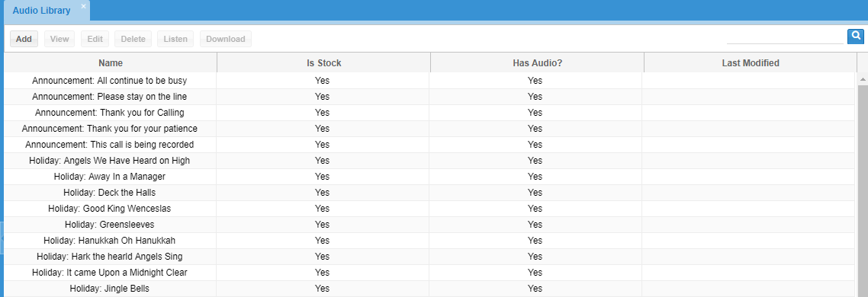Switch to the Audio Library tab
Image resolution: width=868 pixels, height=297 pixels.
[x=41, y=11]
